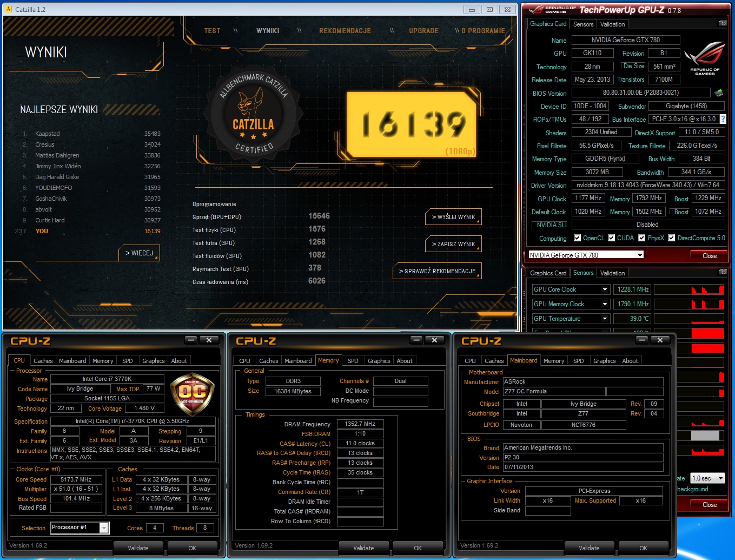Open the Caches tab in CPU-Z CPU window
This screenshot has width=735, height=560.
click(43, 361)
